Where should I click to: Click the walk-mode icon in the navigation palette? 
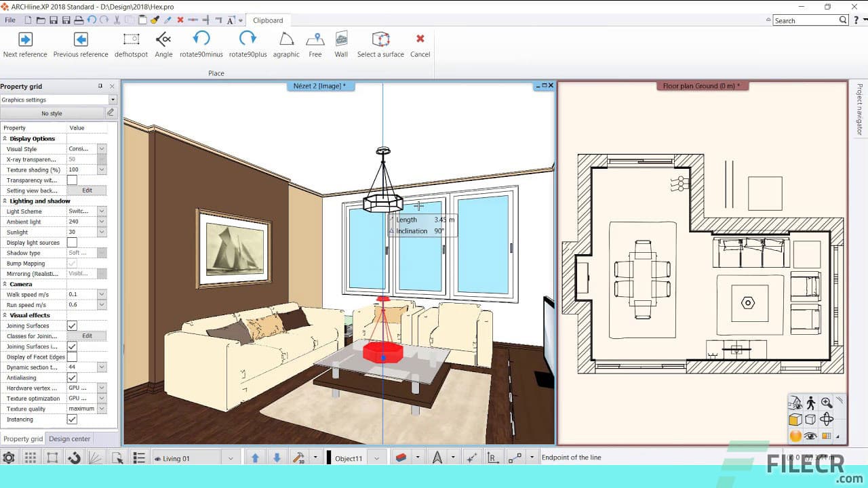811,403
